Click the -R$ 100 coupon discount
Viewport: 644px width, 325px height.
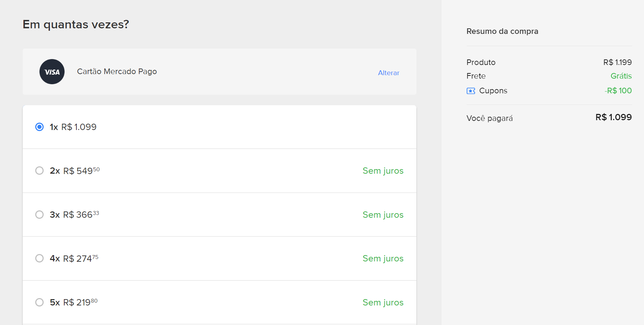pos(618,91)
